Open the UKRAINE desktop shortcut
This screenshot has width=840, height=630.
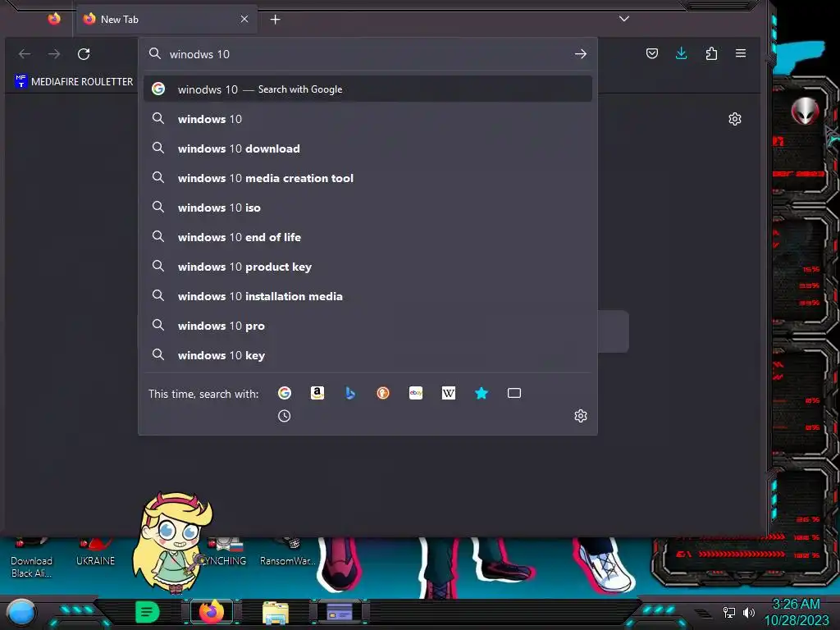click(x=95, y=554)
